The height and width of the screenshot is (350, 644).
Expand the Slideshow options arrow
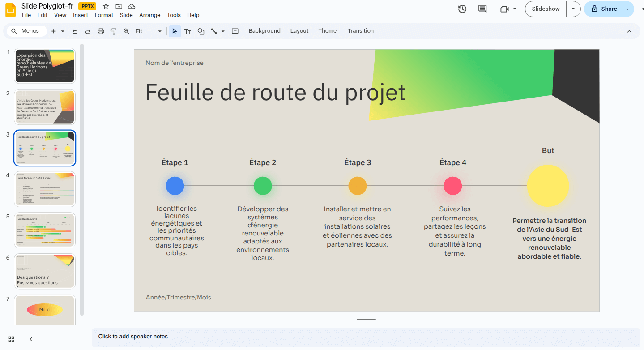click(x=573, y=9)
